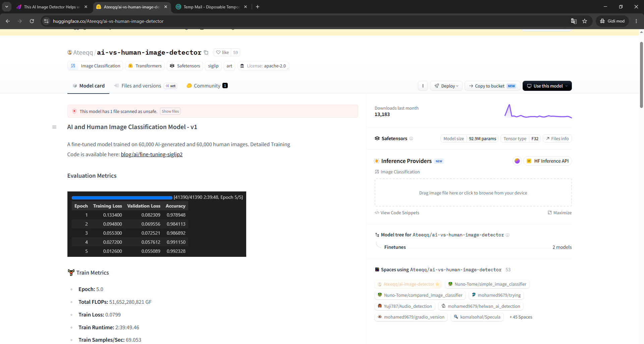This screenshot has width=644, height=344.
Task: Select the HF Inference API provider
Action: (548, 161)
